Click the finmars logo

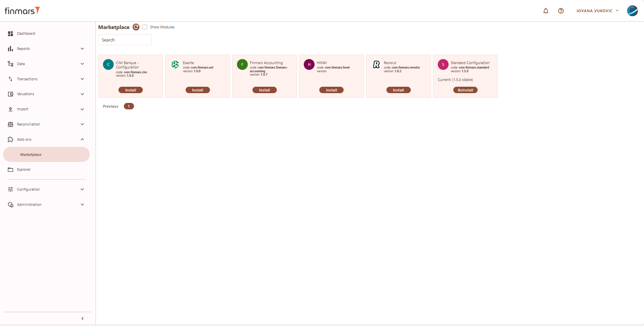(22, 11)
